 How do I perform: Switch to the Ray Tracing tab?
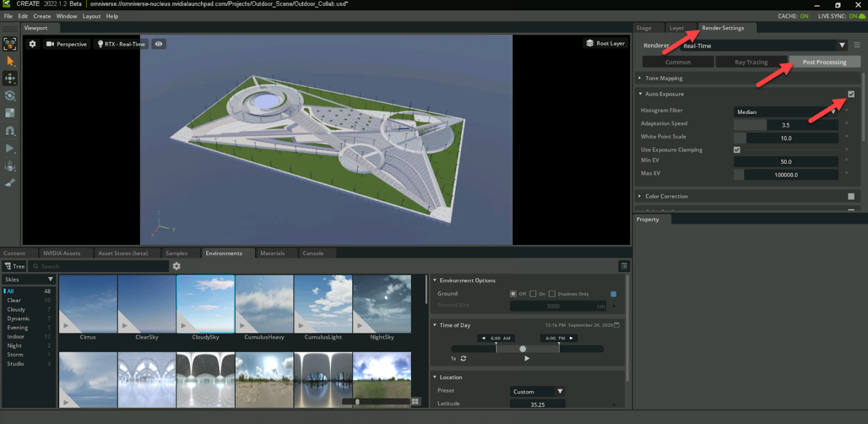click(x=751, y=62)
